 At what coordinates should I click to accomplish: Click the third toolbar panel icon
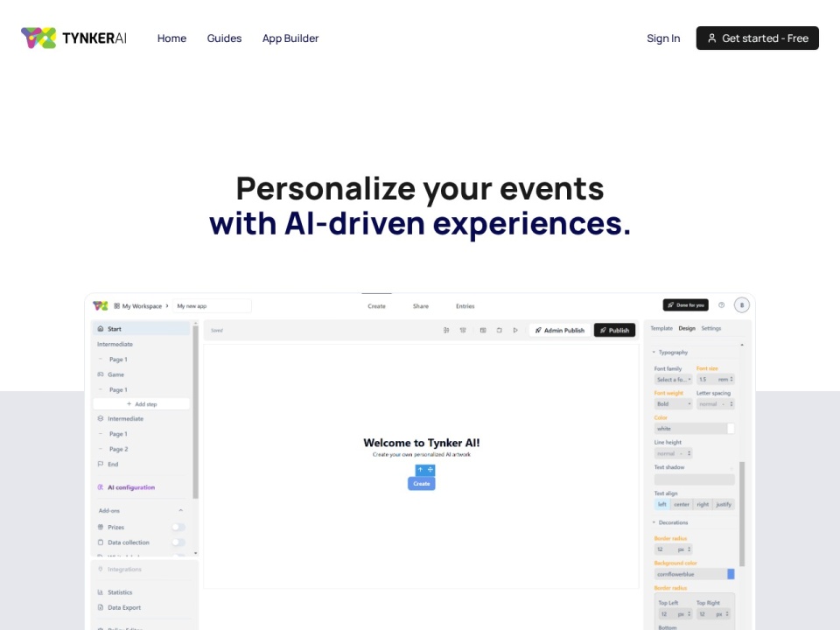(x=483, y=330)
